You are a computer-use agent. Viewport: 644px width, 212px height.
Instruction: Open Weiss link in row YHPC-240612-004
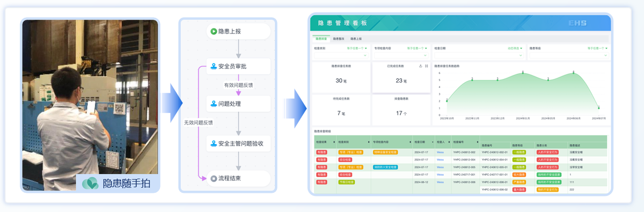(440, 159)
